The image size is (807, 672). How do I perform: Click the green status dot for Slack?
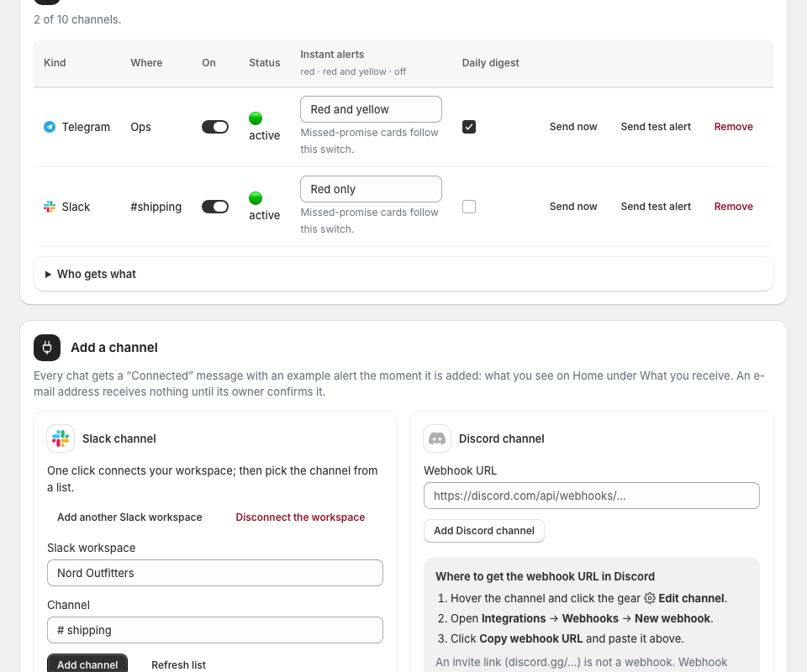pyautogui.click(x=256, y=198)
